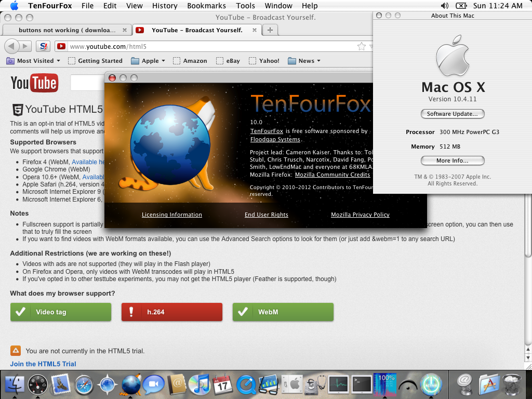Expand the Most Visited bookmarks dropdown

click(x=34, y=61)
